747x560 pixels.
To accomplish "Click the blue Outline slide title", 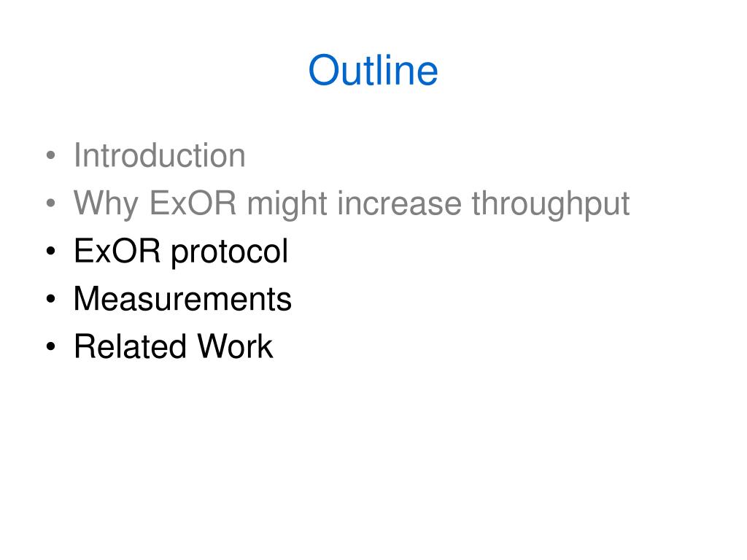I will pyautogui.click(x=373, y=70).
